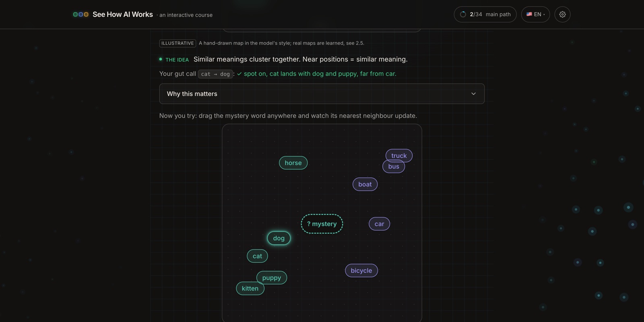Click the Now you try instruction text
644x322 pixels.
point(288,116)
